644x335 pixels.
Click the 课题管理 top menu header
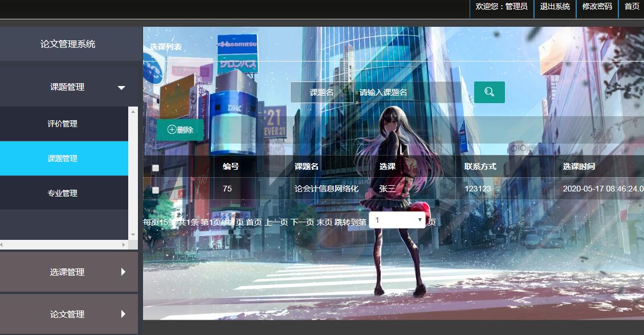[68, 87]
